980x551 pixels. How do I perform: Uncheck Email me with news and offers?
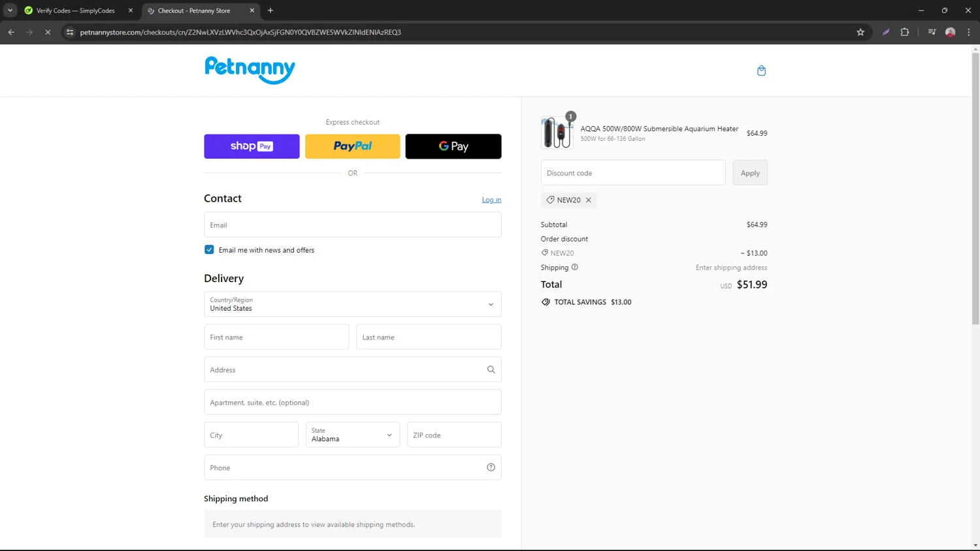pyautogui.click(x=209, y=249)
